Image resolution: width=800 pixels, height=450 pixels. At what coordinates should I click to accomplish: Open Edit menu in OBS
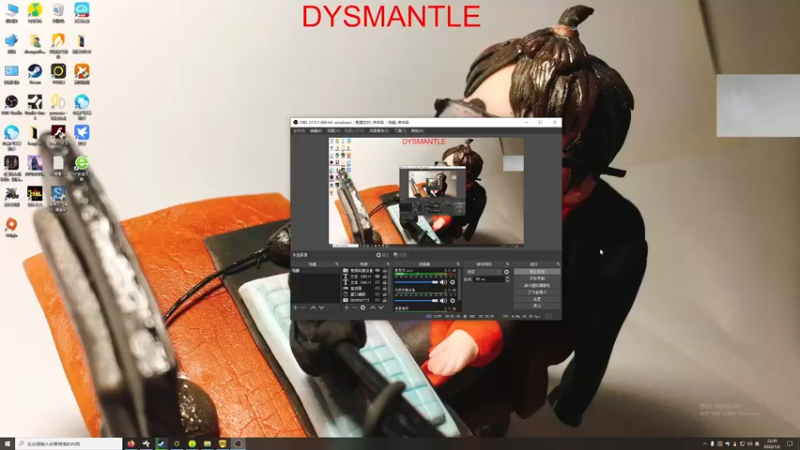point(316,131)
